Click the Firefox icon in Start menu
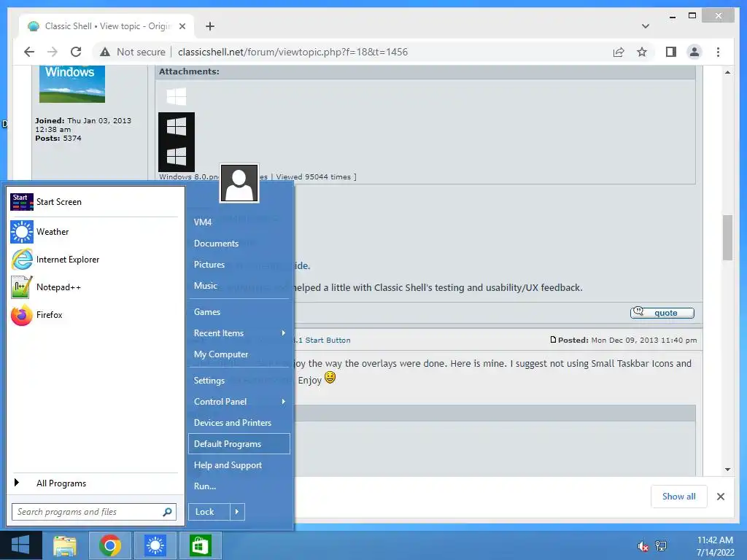747x560 pixels. point(22,315)
